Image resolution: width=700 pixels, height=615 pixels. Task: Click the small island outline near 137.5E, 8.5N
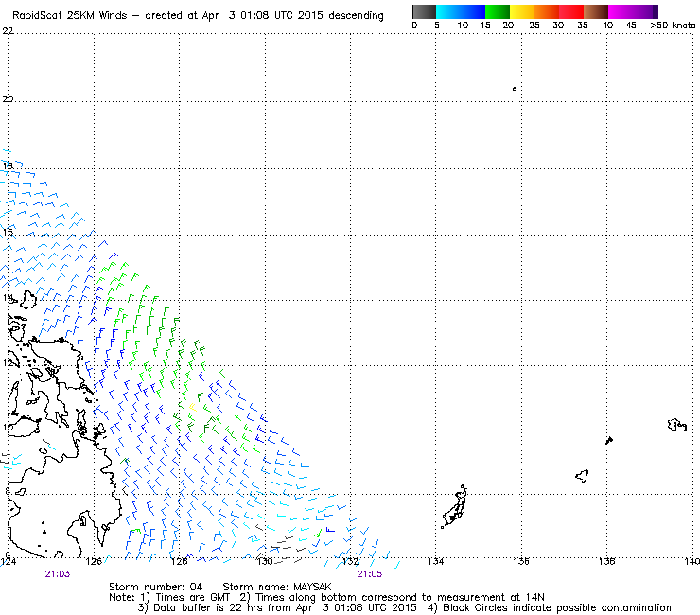pos(582,476)
